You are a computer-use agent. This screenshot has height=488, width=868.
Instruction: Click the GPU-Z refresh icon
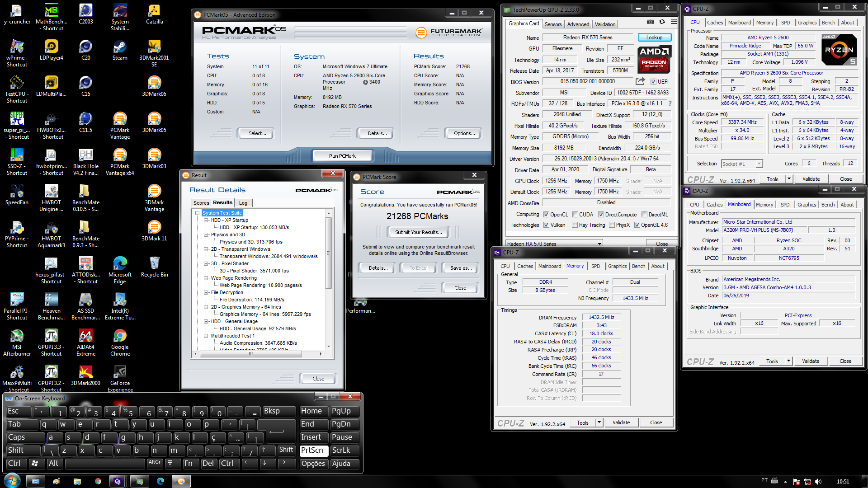662,22
